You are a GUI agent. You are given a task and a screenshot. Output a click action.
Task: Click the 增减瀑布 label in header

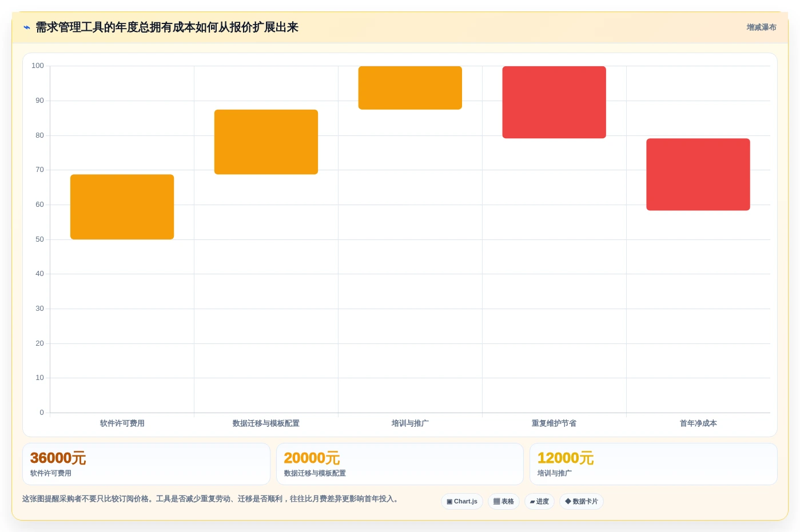(x=761, y=27)
